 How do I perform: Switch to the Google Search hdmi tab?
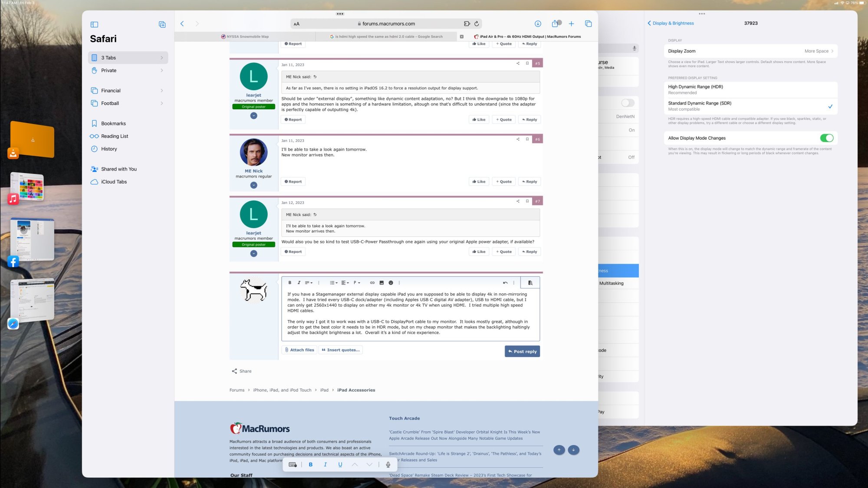coord(386,37)
